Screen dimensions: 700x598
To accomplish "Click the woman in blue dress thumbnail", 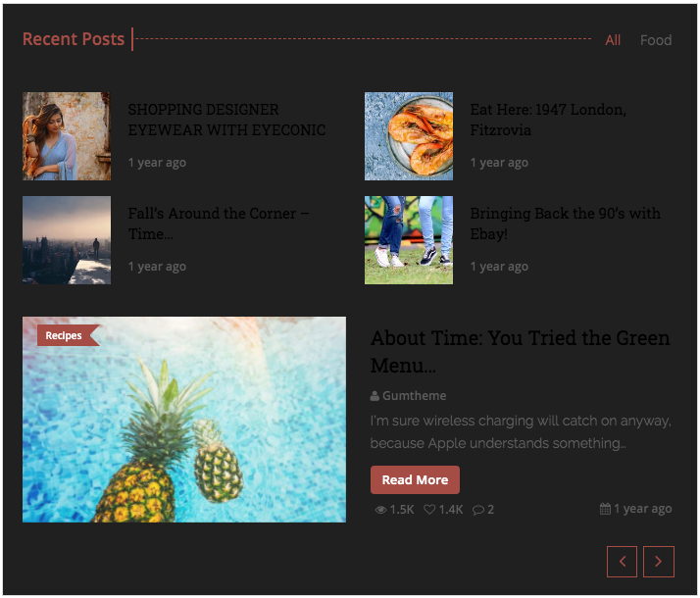I will click(x=67, y=136).
